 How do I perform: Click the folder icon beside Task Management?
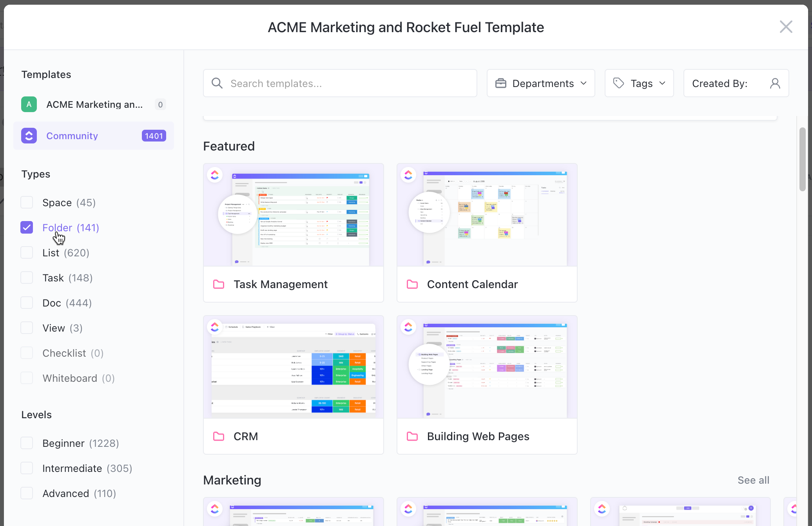coord(219,284)
